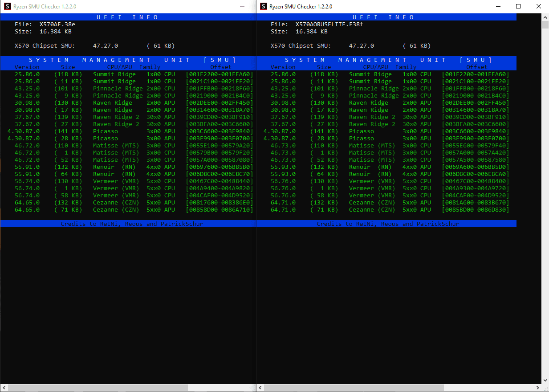Click offset [003E9900-003F0700] in the right window

476,139
